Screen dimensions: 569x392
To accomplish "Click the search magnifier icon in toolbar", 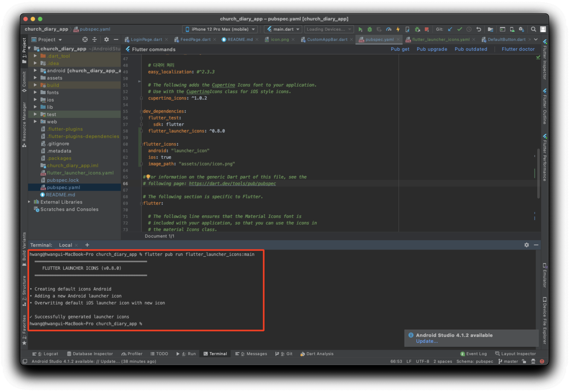I will [533, 30].
